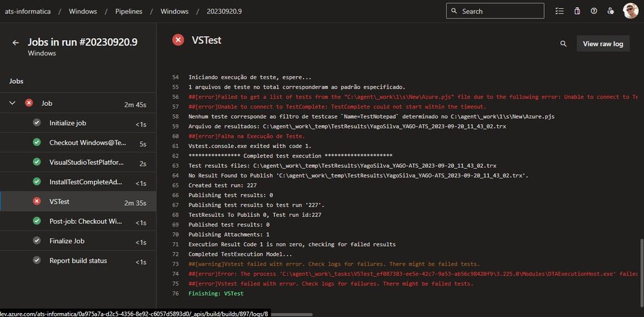
Task: Open the VisualStudioTestPlatform step log
Action: (x=86, y=162)
